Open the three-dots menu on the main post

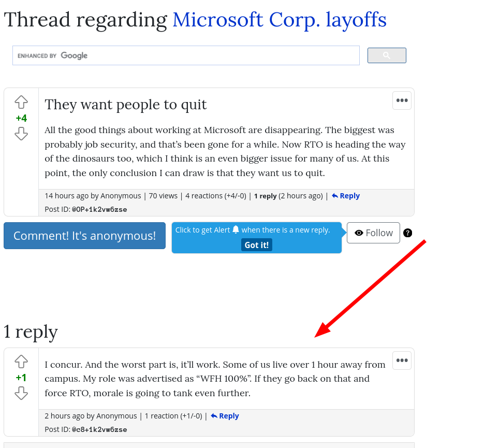(x=402, y=100)
